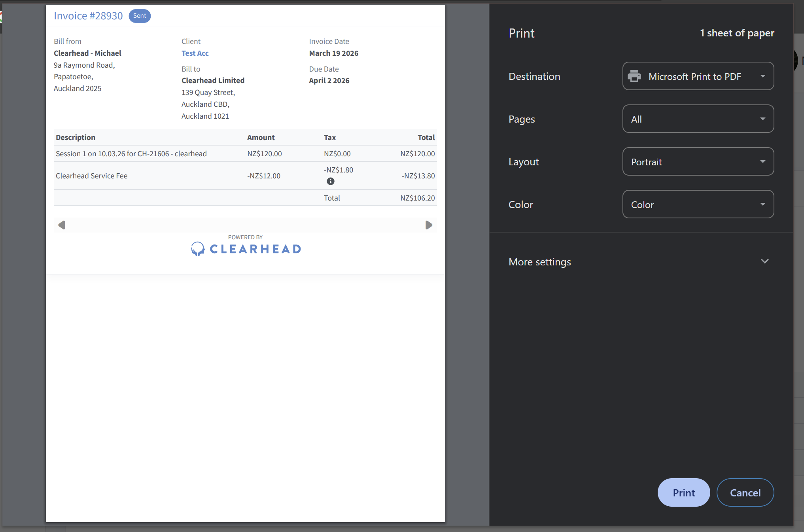Click the Clearhead logo in the preview
Viewport: 804px width, 532px height.
pos(246,249)
